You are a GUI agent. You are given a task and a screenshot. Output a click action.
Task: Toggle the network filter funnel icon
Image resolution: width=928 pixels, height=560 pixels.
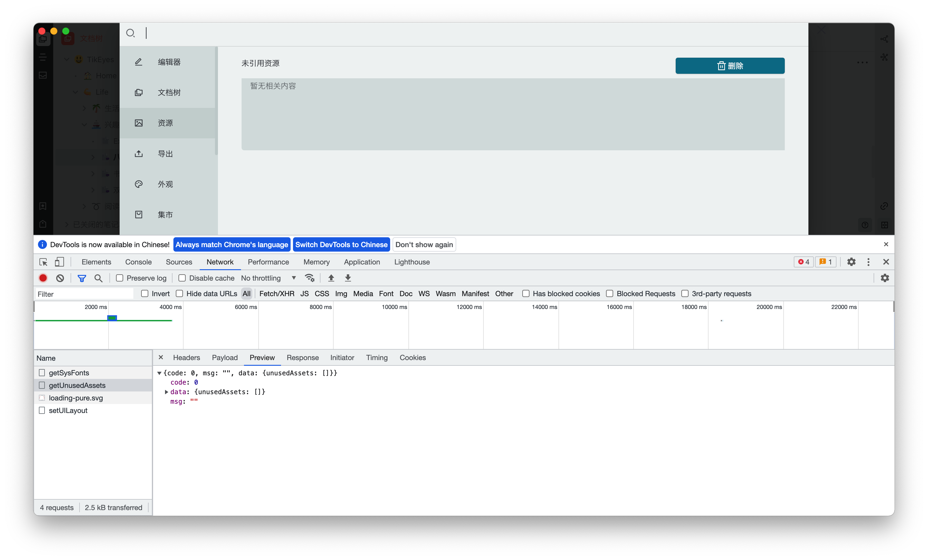coord(82,278)
